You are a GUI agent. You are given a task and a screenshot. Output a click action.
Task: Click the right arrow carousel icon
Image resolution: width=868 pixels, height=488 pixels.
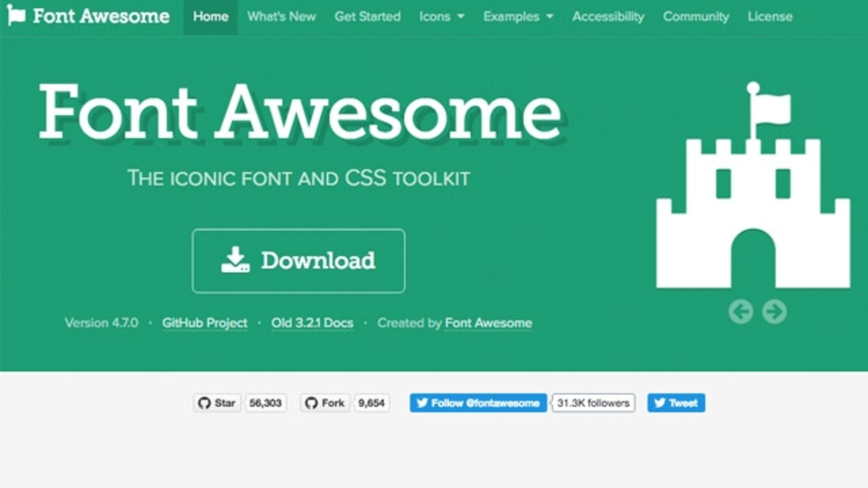point(774,312)
